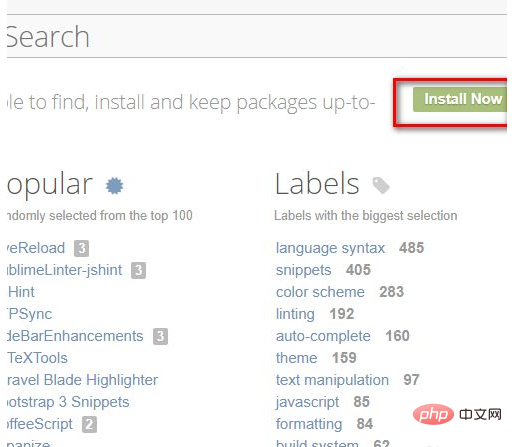Open the Laravel Blade Highlighter package
This screenshot has height=447, width=512.
(x=82, y=380)
